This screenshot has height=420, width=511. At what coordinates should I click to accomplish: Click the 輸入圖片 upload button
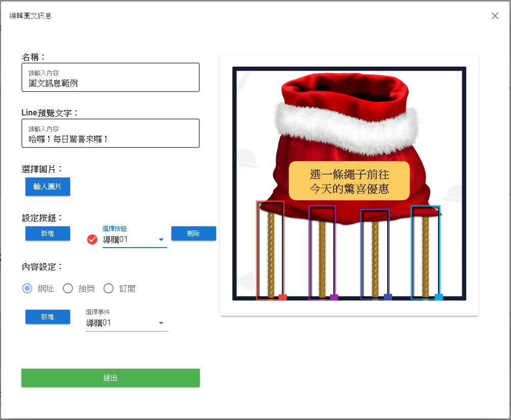tap(48, 187)
